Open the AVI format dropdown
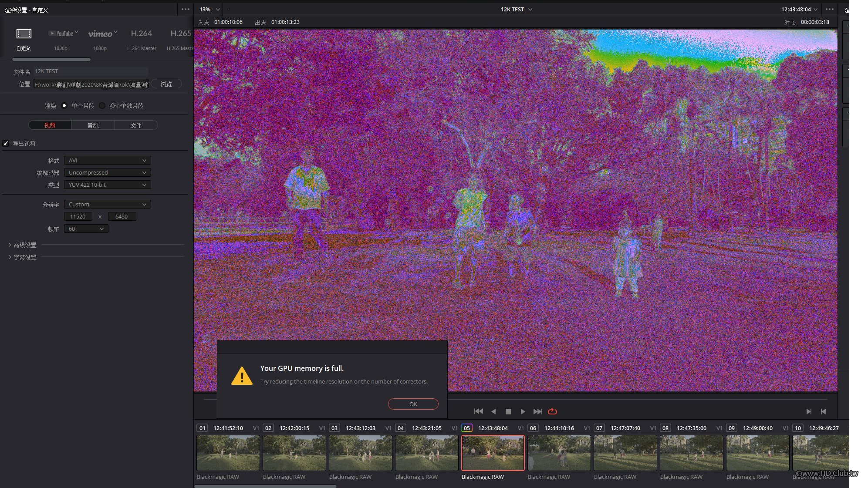This screenshot has width=868, height=488. 107,161
